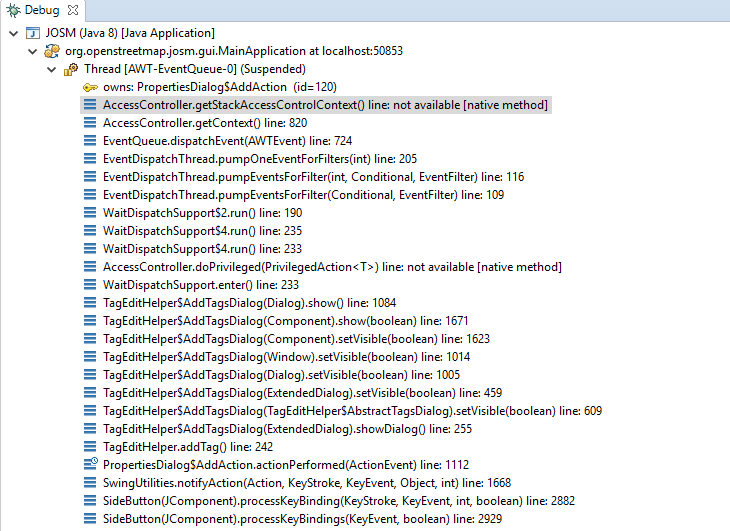The image size is (730, 531).
Task: Click stack frame icon of (Window).setVisible line 1014
Action: [x=90, y=357]
